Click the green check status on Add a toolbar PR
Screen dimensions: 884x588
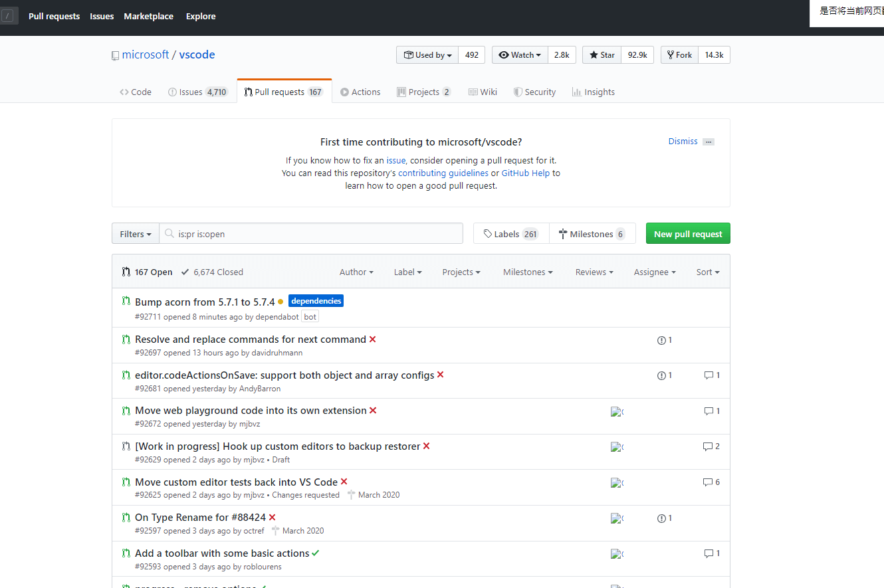315,553
